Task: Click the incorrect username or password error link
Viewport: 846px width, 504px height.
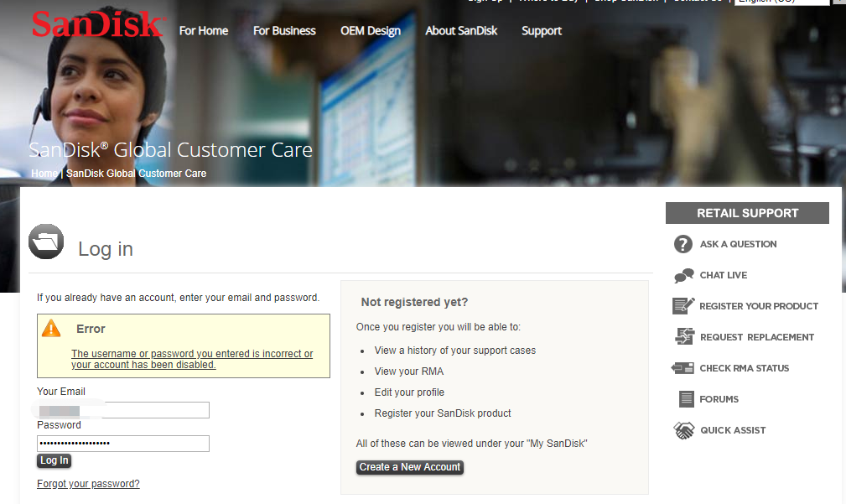Action: tap(192, 359)
